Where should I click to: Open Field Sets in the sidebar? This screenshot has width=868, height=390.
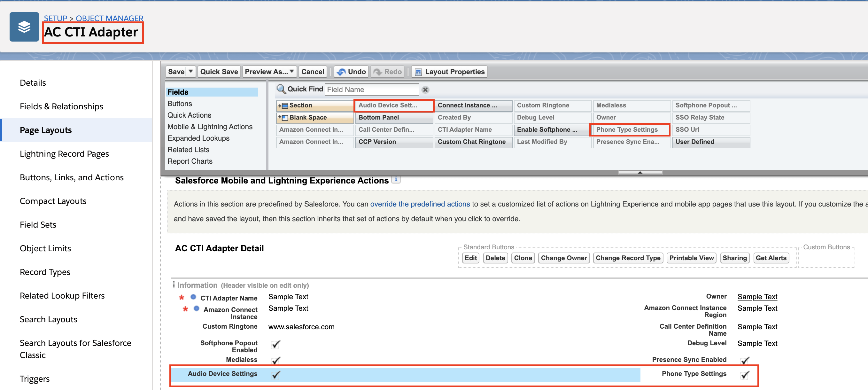(38, 225)
